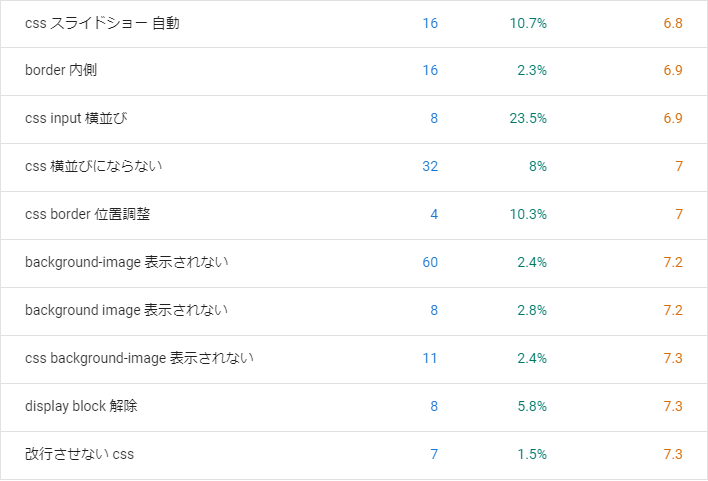Click the 10.7% CTR value
Viewport: 708px width, 481px height.
(x=528, y=23)
